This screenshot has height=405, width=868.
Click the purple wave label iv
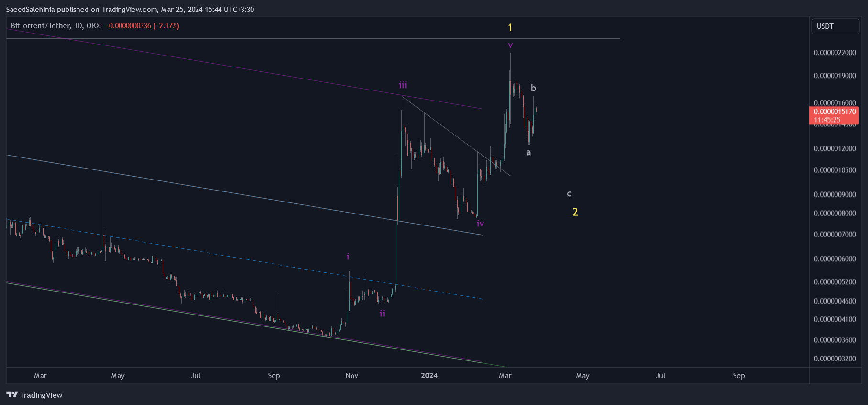click(x=481, y=224)
